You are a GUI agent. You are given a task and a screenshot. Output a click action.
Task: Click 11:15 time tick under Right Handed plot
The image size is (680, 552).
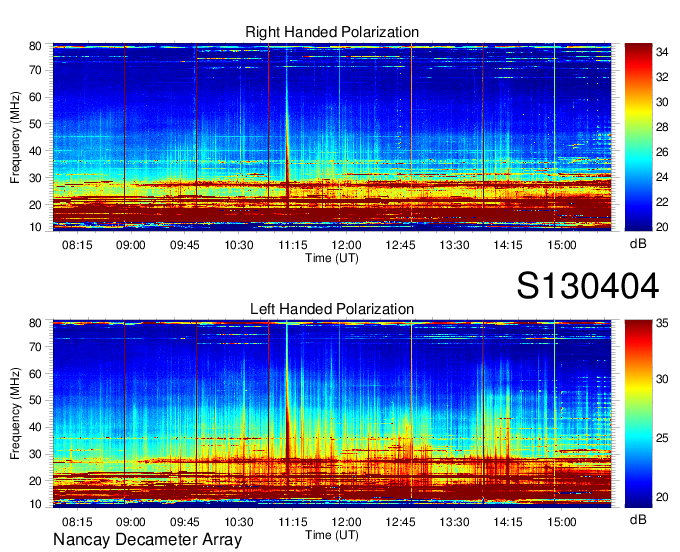pos(293,245)
